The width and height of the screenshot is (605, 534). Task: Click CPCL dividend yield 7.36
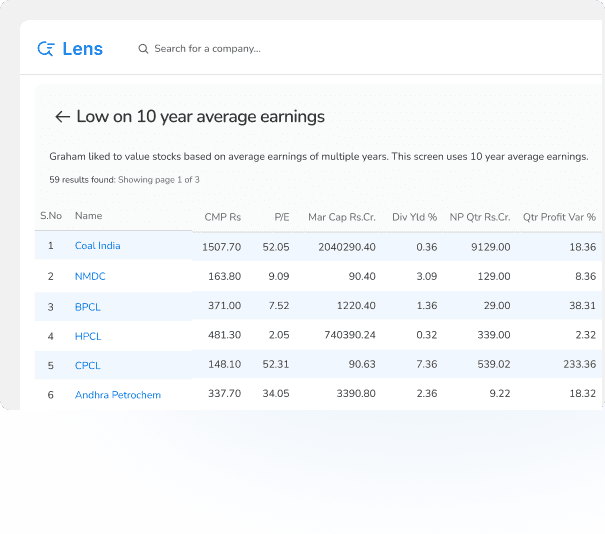point(427,364)
